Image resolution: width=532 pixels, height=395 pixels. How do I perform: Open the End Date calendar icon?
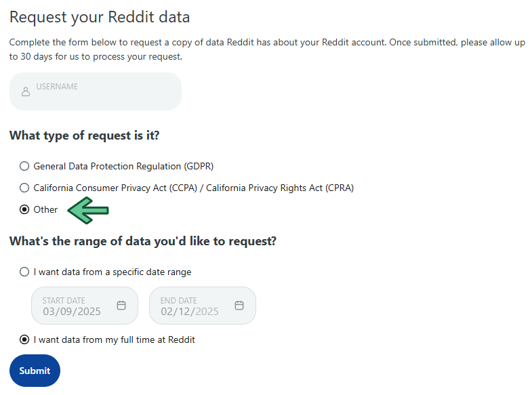coord(239,306)
